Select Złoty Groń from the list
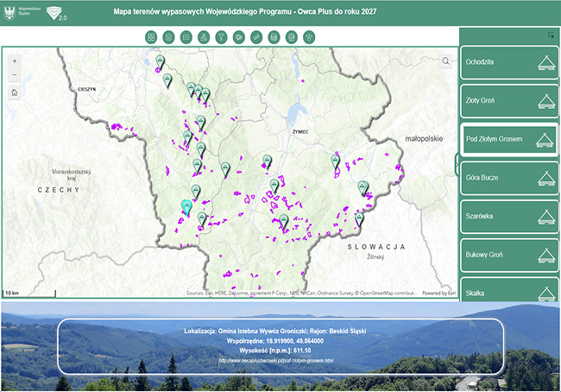This screenshot has width=561, height=392. [509, 101]
